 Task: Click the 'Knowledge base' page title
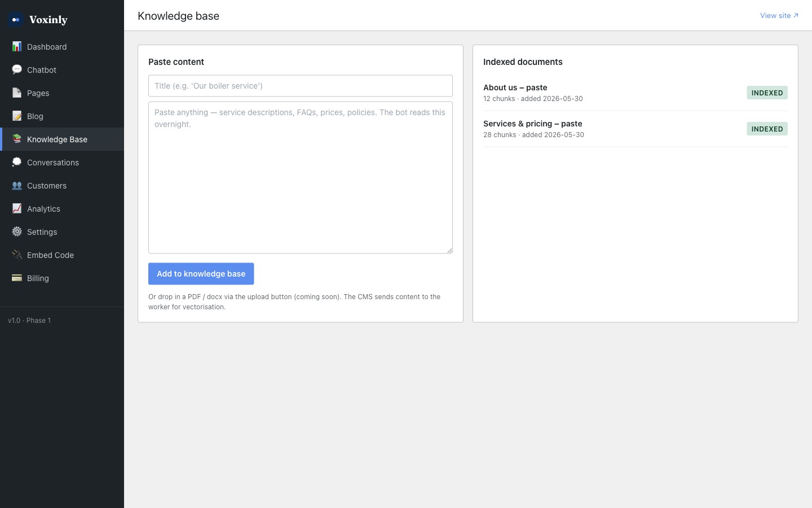pos(178,16)
